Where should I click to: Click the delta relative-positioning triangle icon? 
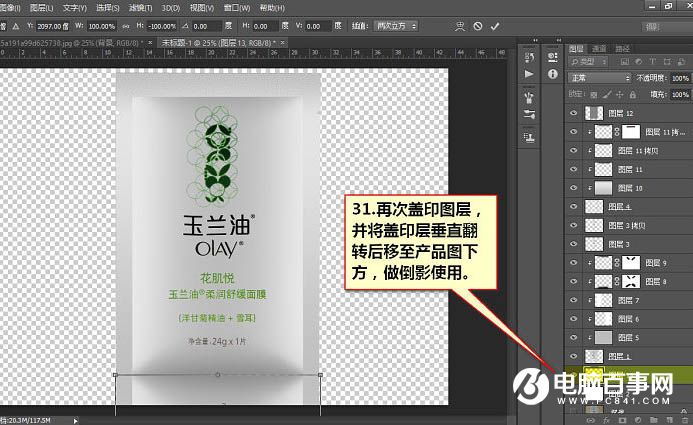click(x=16, y=27)
